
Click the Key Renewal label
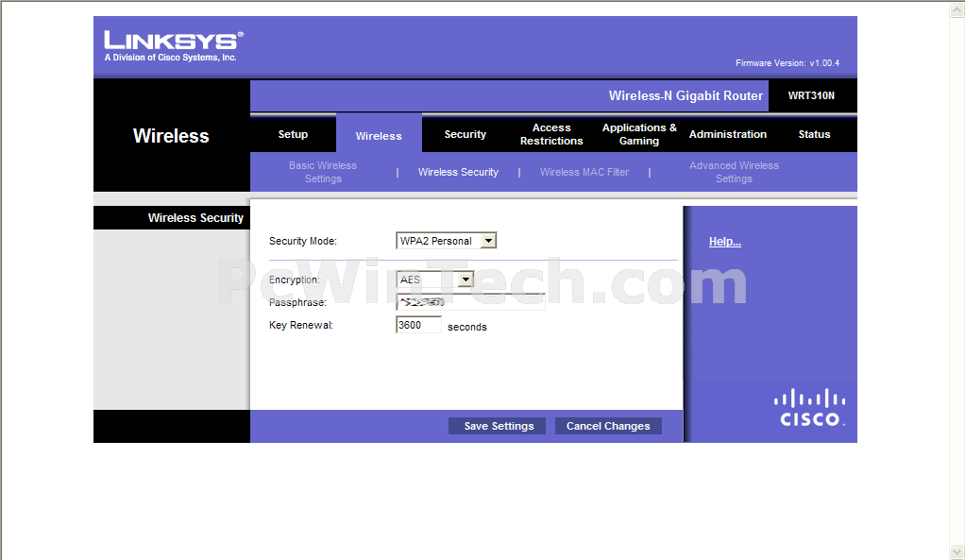301,325
